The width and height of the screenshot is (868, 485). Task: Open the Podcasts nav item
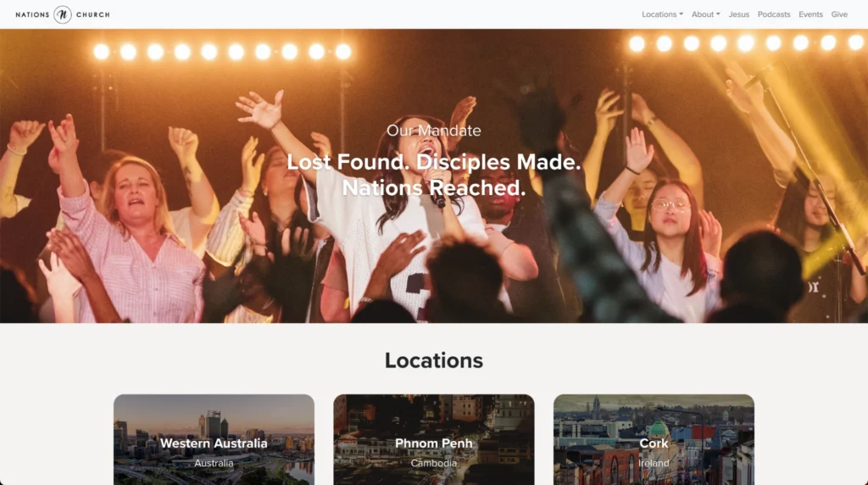(x=774, y=14)
